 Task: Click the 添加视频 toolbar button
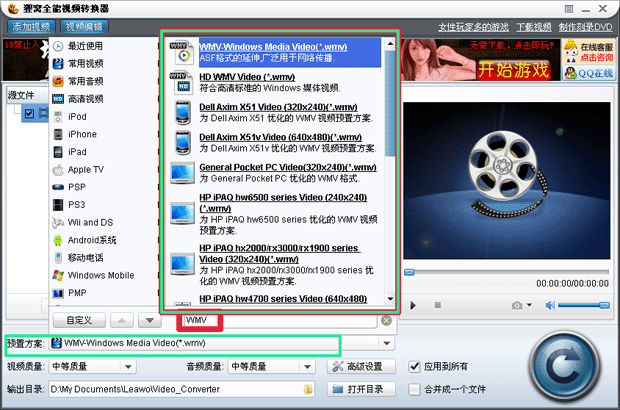[31, 27]
